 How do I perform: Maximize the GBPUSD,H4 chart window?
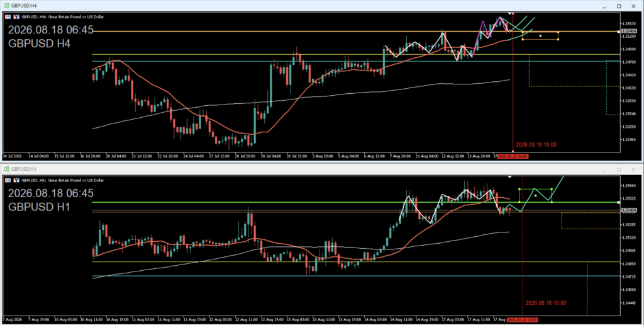click(x=619, y=6)
